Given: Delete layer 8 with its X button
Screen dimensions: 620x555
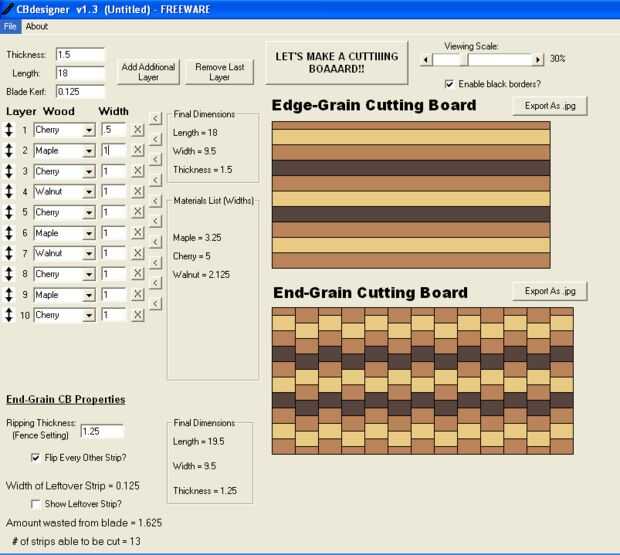Looking at the screenshot, I should pyautogui.click(x=138, y=274).
